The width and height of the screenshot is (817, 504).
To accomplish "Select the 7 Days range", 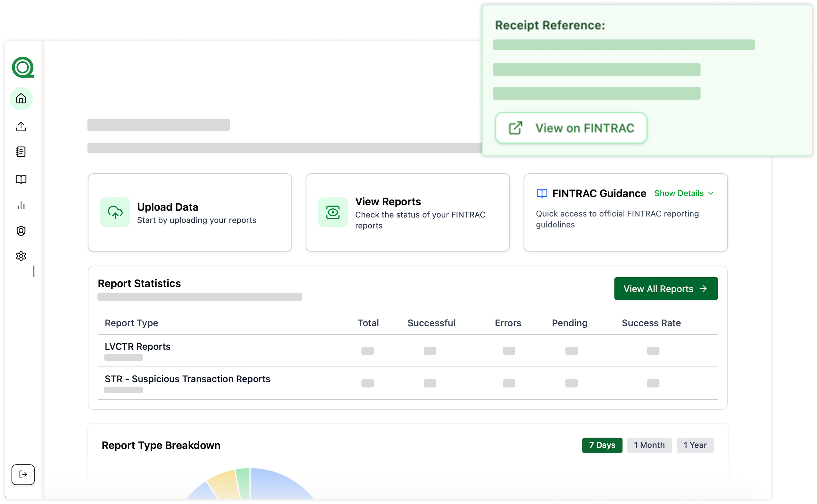I will click(602, 445).
